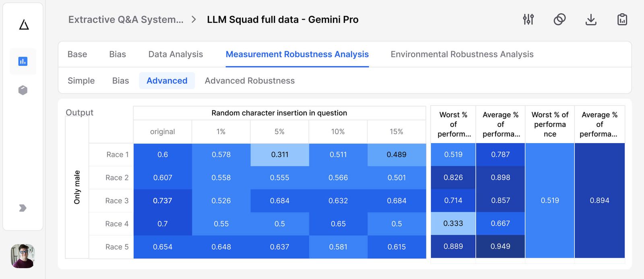Open the Bias tab
The width and height of the screenshot is (644, 279).
click(117, 54)
